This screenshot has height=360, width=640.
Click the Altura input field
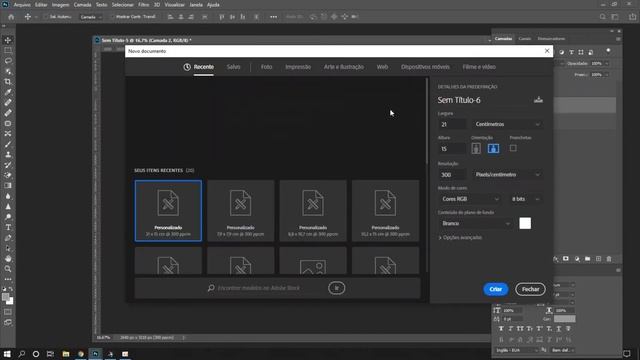[x=452, y=149]
